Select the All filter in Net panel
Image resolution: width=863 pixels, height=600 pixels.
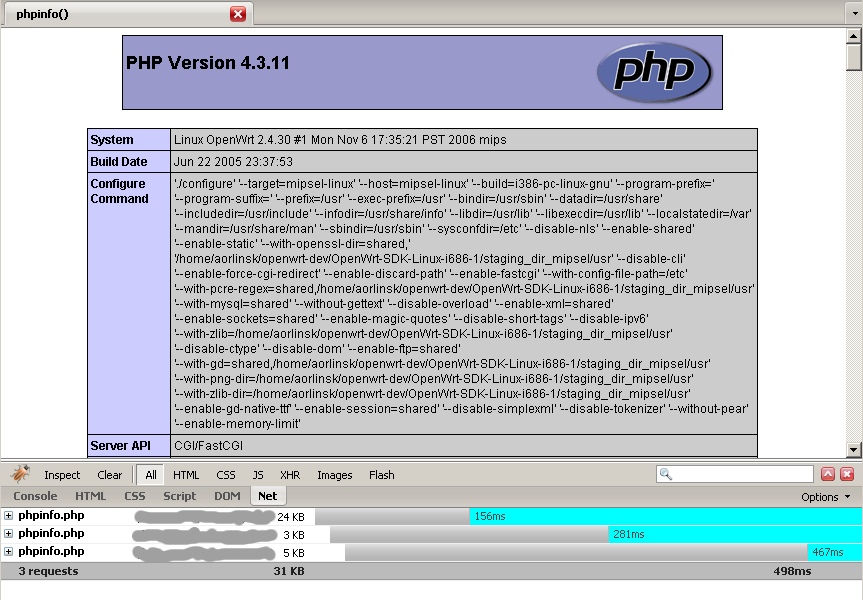(x=150, y=475)
